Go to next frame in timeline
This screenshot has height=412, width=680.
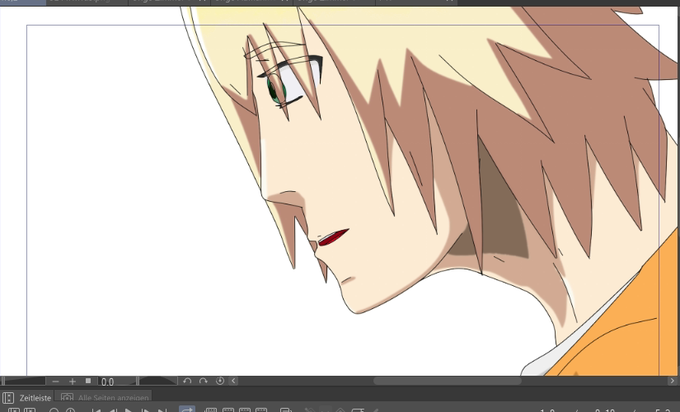coord(146,410)
